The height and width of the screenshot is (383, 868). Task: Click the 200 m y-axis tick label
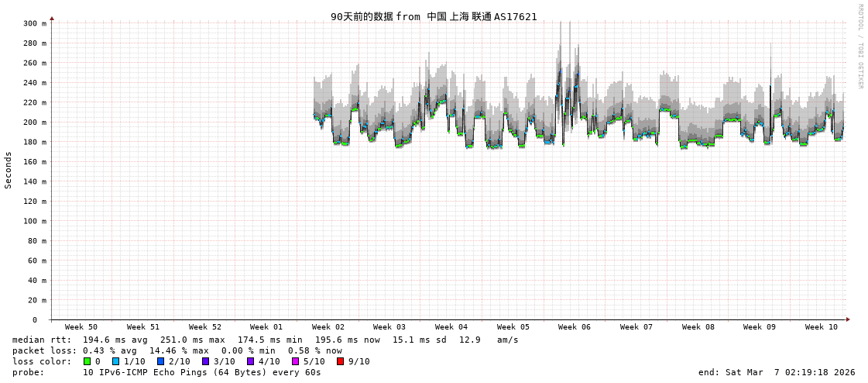click(x=34, y=122)
